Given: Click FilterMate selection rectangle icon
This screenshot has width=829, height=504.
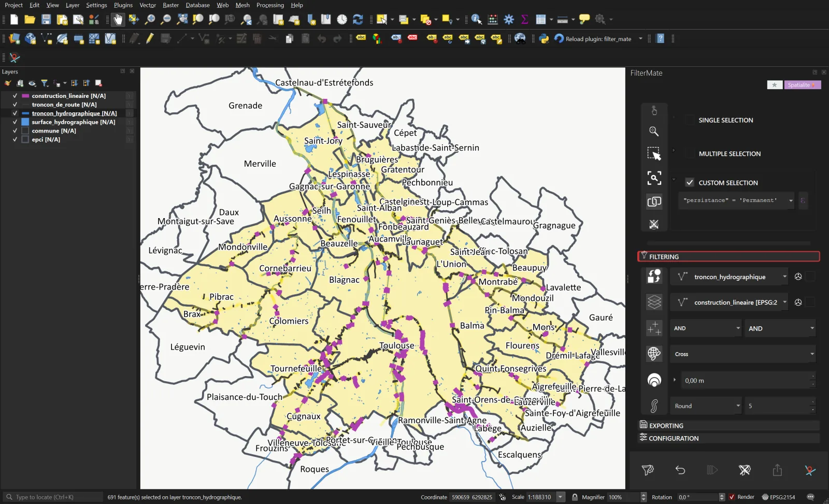Looking at the screenshot, I should pos(654,154).
